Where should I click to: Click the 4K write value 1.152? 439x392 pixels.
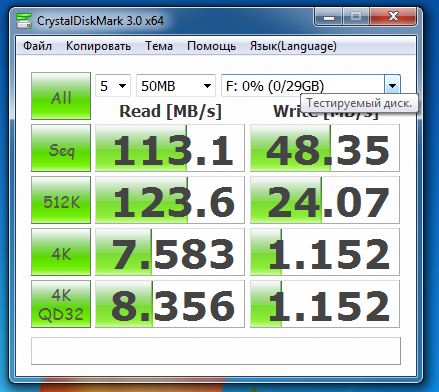point(325,252)
